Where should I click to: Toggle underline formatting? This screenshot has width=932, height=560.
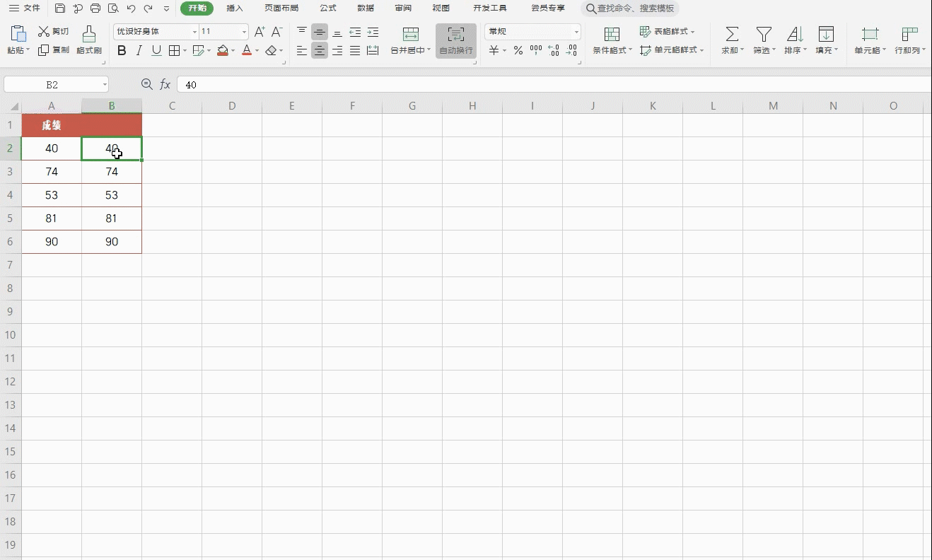(x=156, y=50)
